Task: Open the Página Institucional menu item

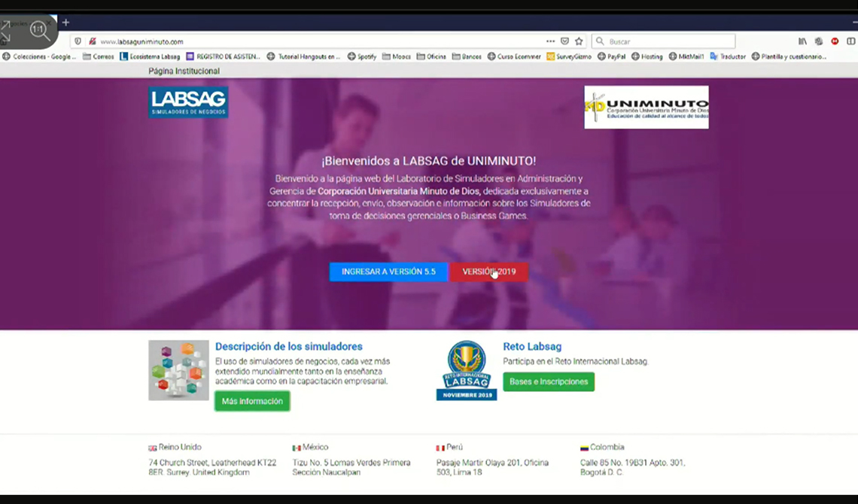Action: click(184, 71)
